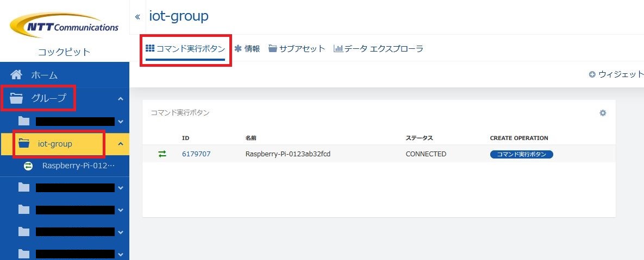
Task: Click the CONNECTED status cell
Action: (x=426, y=154)
